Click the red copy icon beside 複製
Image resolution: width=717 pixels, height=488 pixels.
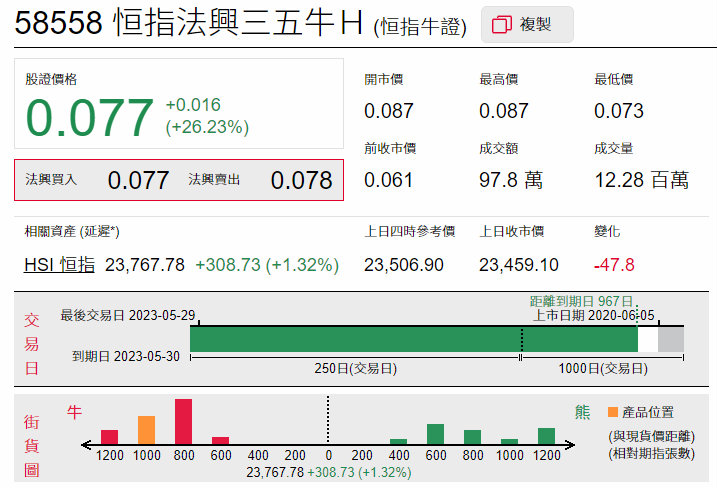pos(502,25)
